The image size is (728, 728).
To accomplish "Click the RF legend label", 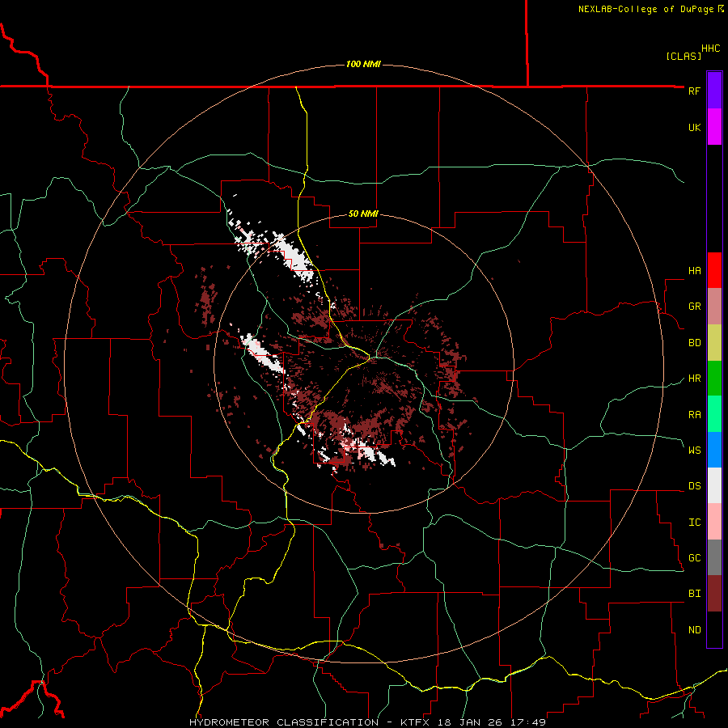I will (694, 91).
